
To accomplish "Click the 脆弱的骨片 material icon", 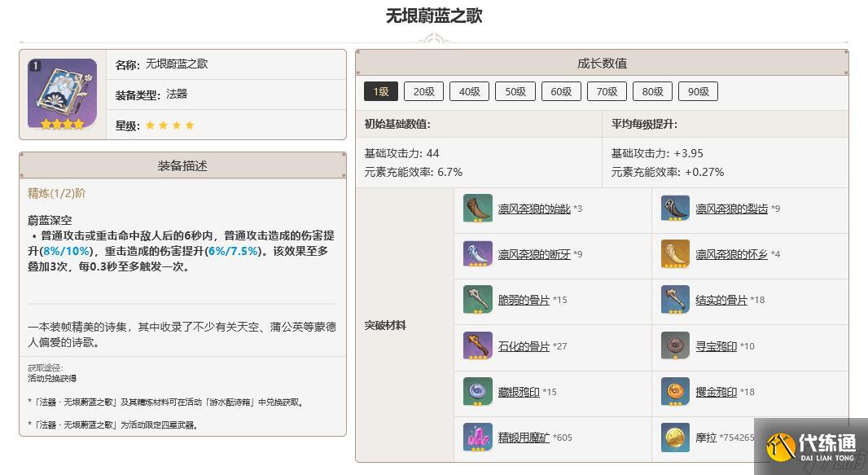I will coord(478,300).
